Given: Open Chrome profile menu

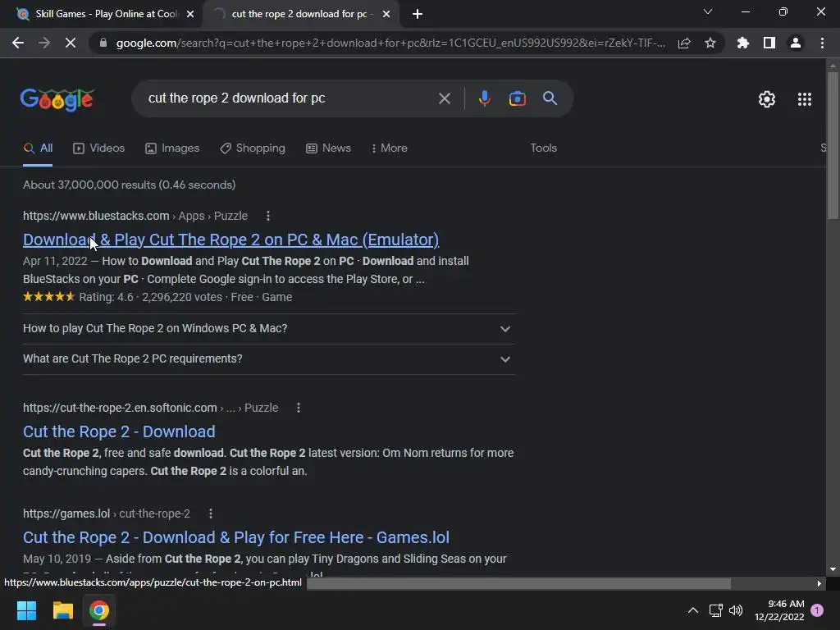Looking at the screenshot, I should tap(796, 43).
